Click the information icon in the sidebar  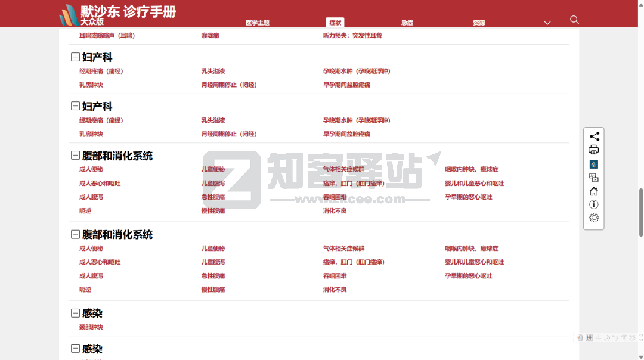pyautogui.click(x=594, y=204)
